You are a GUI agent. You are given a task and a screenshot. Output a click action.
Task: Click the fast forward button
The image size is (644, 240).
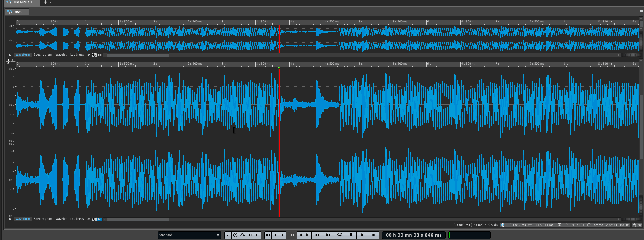pos(328,235)
